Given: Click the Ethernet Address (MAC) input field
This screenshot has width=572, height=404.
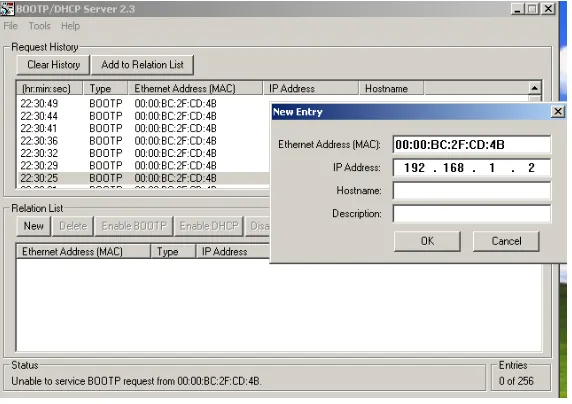Looking at the screenshot, I should [x=472, y=145].
